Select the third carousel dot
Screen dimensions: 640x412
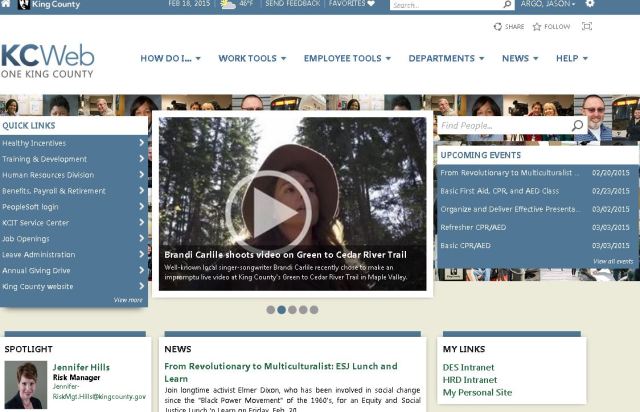292,310
